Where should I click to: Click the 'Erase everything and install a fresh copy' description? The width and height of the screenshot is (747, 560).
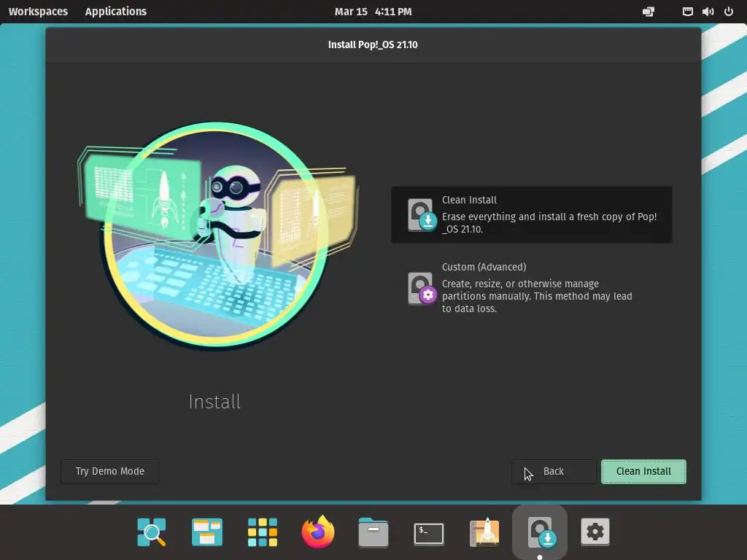[x=549, y=223]
